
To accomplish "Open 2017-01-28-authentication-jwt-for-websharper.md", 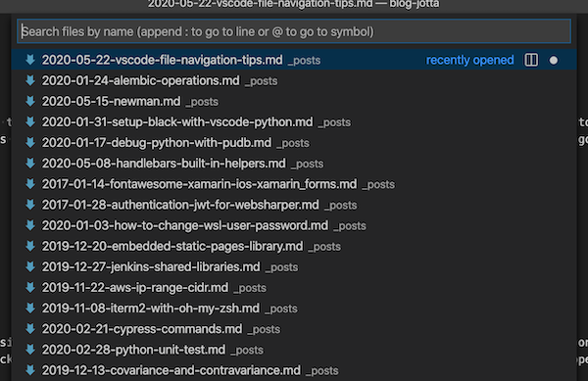I will (x=294, y=205).
